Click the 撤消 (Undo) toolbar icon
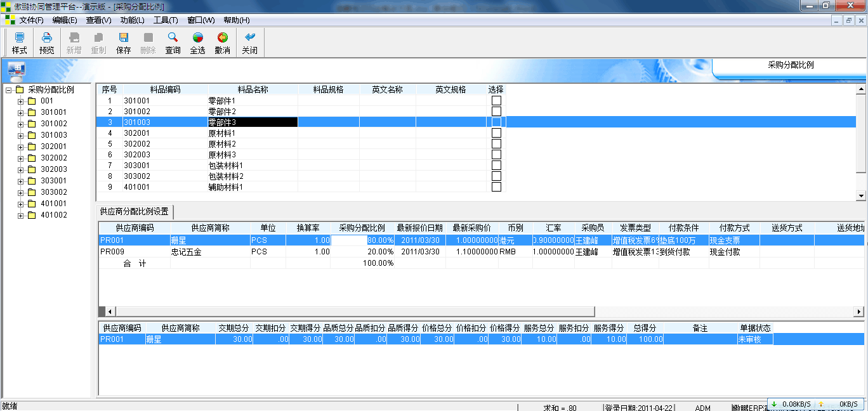The image size is (868, 411). 222,42
